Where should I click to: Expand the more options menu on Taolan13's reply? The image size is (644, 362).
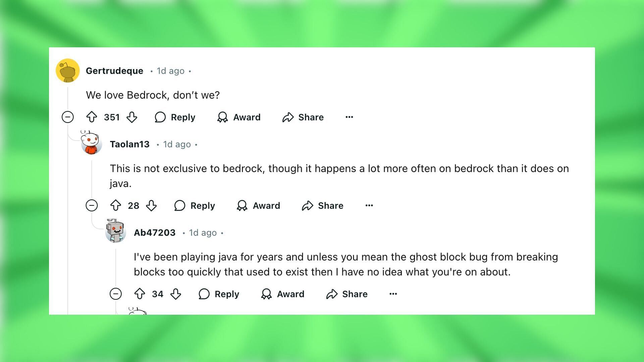(369, 205)
